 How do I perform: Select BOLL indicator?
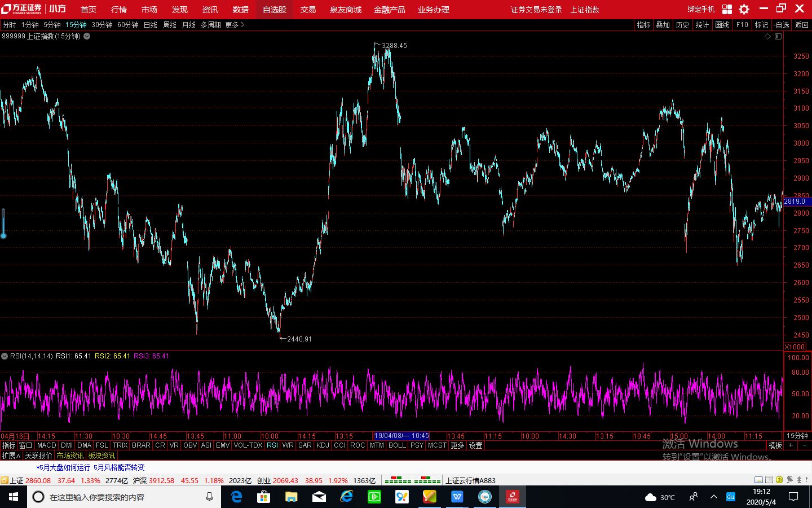tap(398, 445)
